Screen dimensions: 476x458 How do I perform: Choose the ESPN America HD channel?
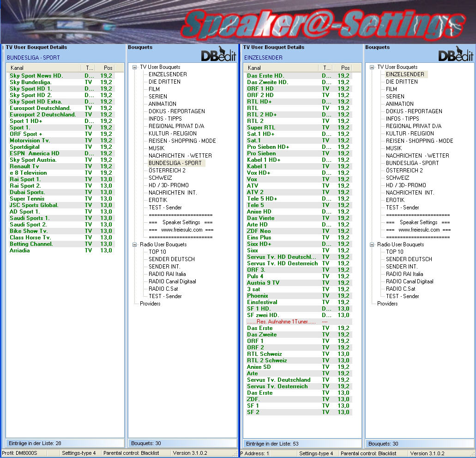click(61, 153)
